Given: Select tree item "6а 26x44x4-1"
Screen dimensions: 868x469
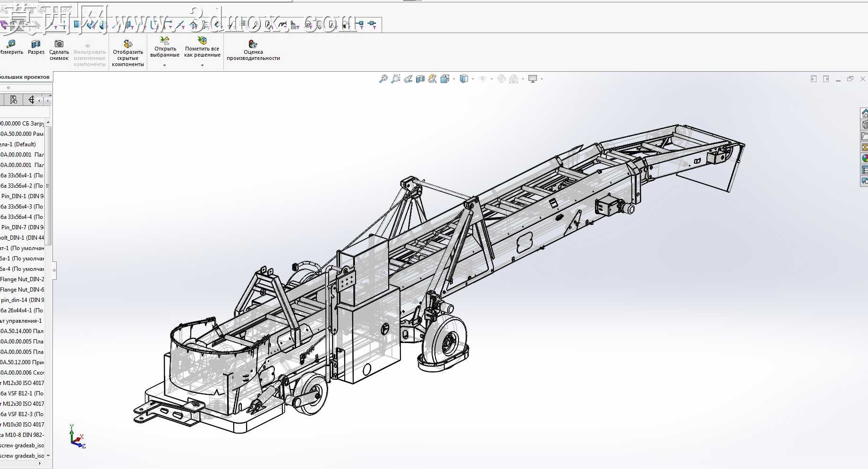Looking at the screenshot, I should point(22,310).
